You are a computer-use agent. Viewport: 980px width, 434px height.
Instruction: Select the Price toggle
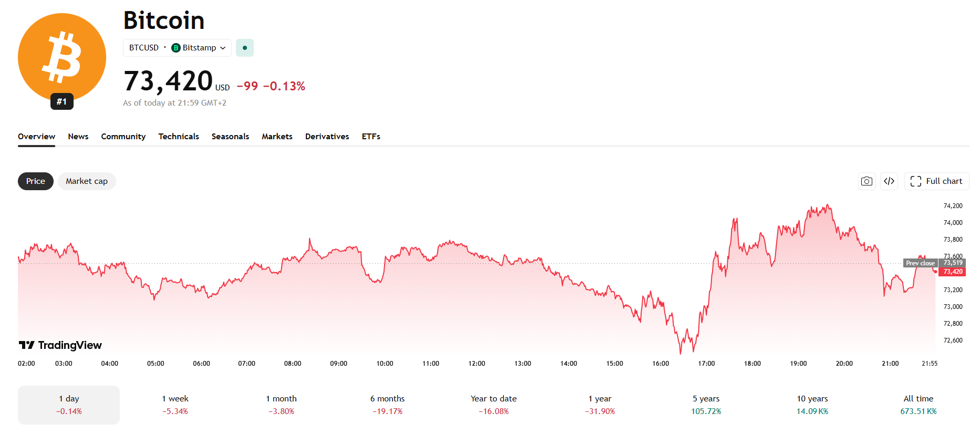36,181
